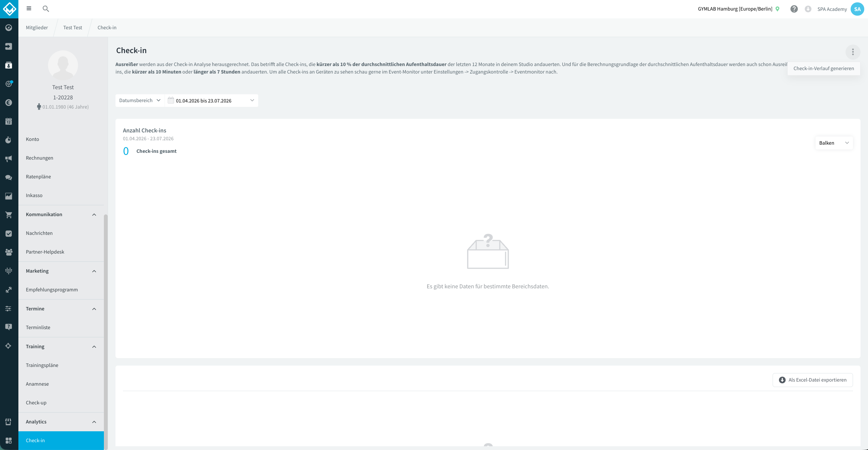
Task: Open the megaphone marketing sidebar icon
Action: tap(9, 159)
